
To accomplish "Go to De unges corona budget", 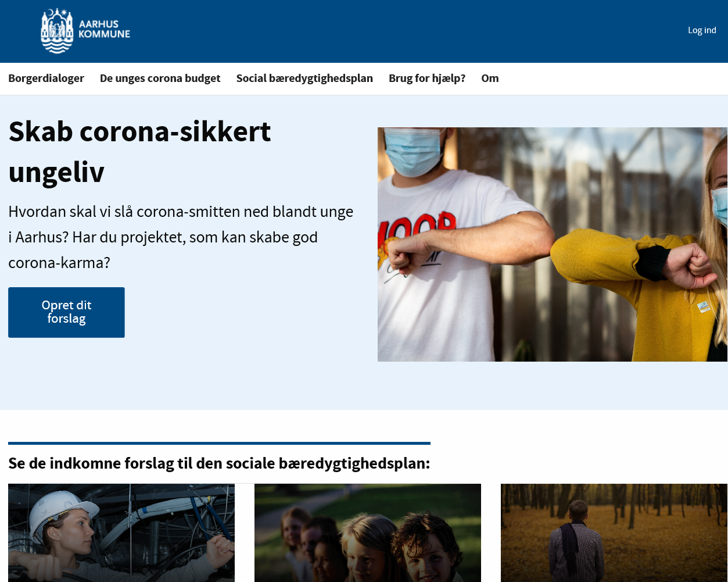I will click(x=160, y=78).
